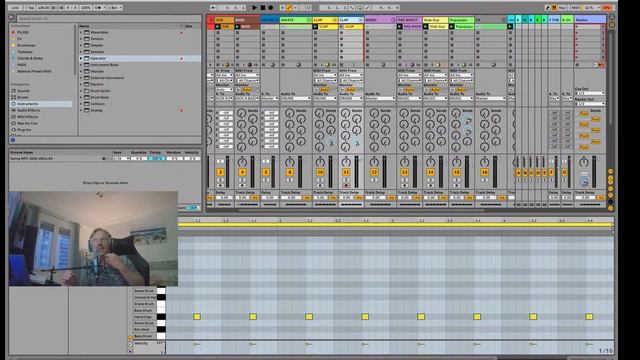The height and width of the screenshot is (360, 640).
Task: Select Plug-ins category in browser
Action: pyautogui.click(x=24, y=130)
